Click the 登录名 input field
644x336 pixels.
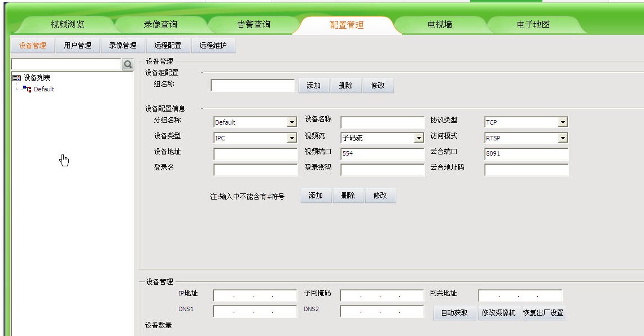255,170
